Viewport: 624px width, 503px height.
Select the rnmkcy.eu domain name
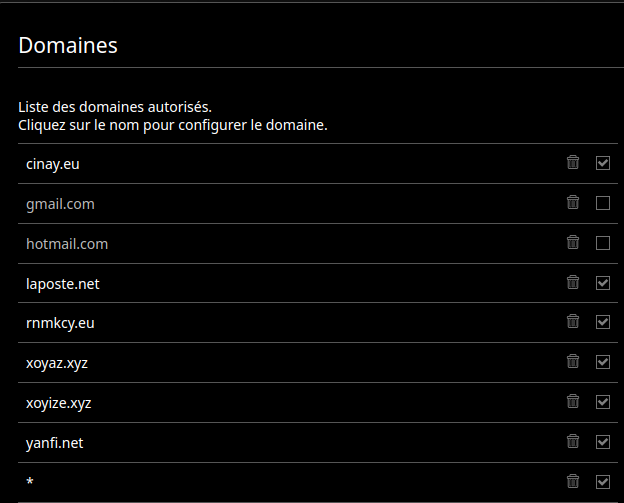click(60, 323)
